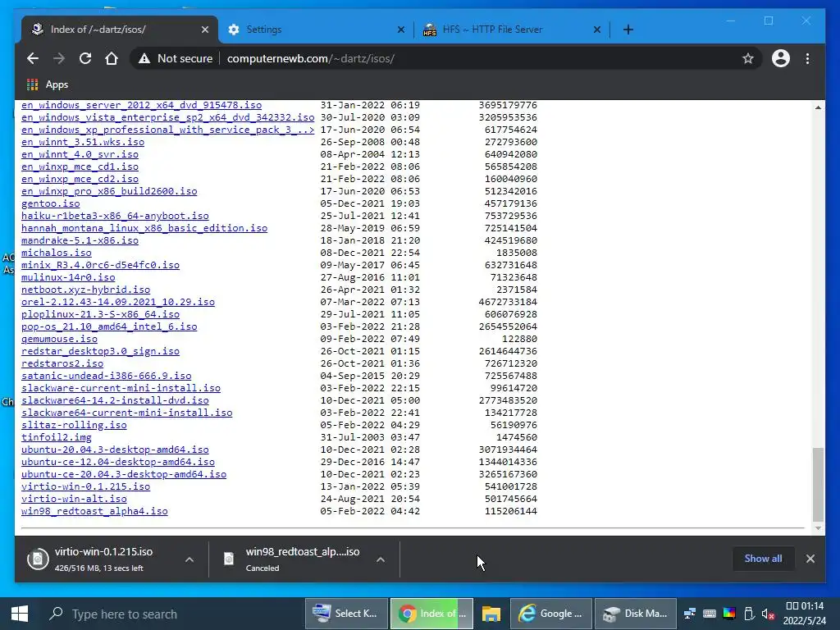This screenshot has height=630, width=840.
Task: Open hannah_montana_linux_x86_basic_edition.iso link
Action: click(x=144, y=228)
